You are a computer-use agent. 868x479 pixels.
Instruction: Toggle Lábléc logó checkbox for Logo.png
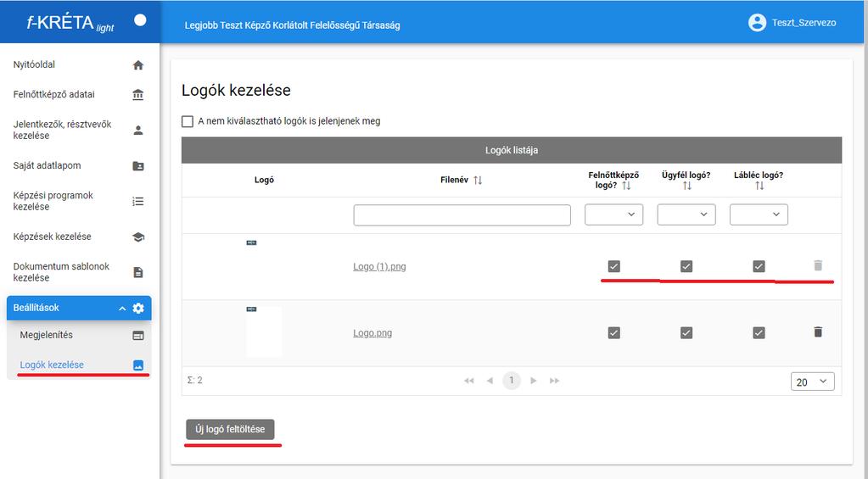tap(759, 332)
